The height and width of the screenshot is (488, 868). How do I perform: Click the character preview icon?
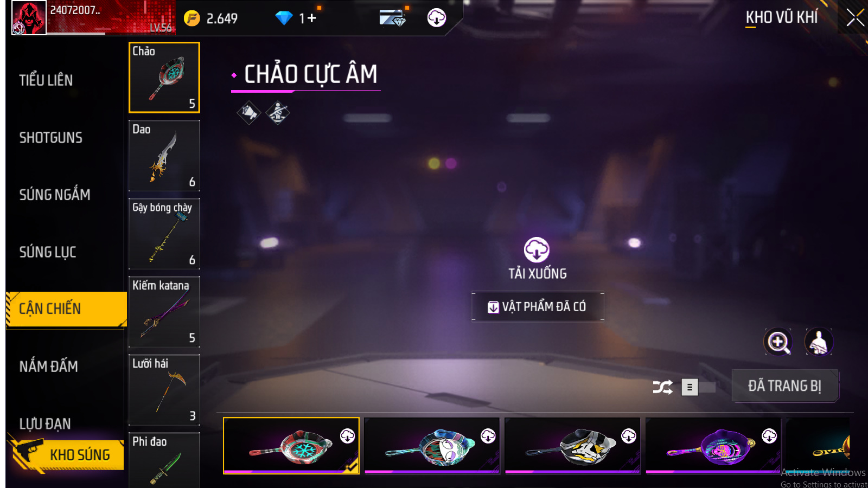[x=819, y=342]
